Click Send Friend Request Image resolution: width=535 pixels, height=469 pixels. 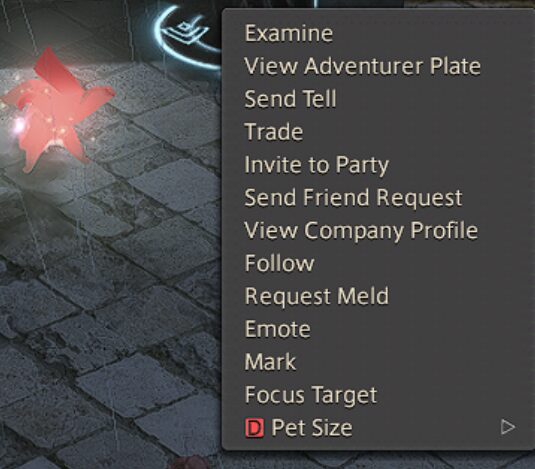coord(353,197)
